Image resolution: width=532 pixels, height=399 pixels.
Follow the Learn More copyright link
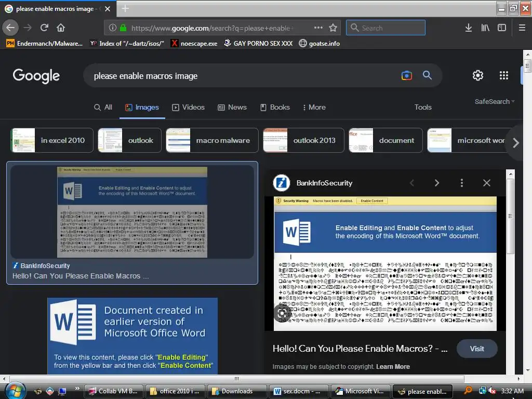coord(393,367)
